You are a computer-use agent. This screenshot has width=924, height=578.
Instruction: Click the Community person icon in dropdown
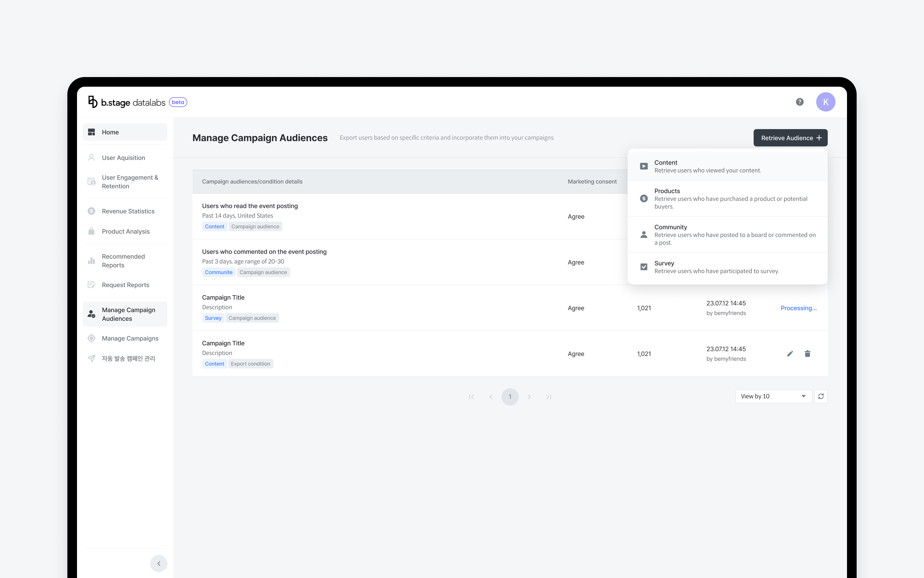pos(644,235)
